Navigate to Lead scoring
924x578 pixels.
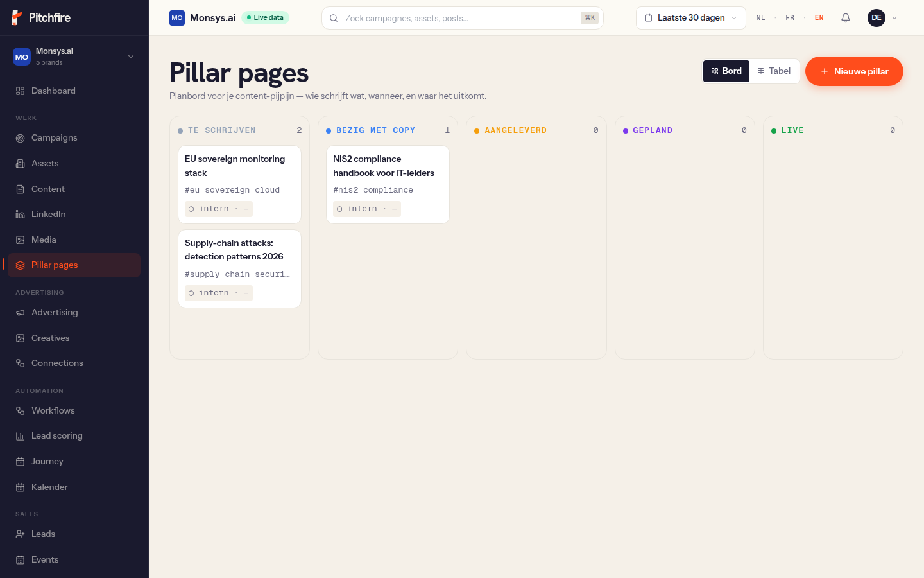click(x=74, y=436)
